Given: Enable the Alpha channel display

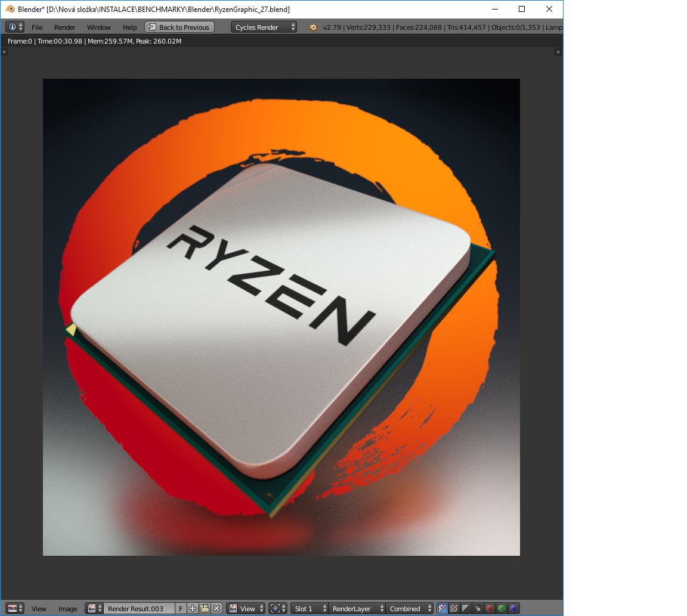Looking at the screenshot, I should tap(466, 608).
